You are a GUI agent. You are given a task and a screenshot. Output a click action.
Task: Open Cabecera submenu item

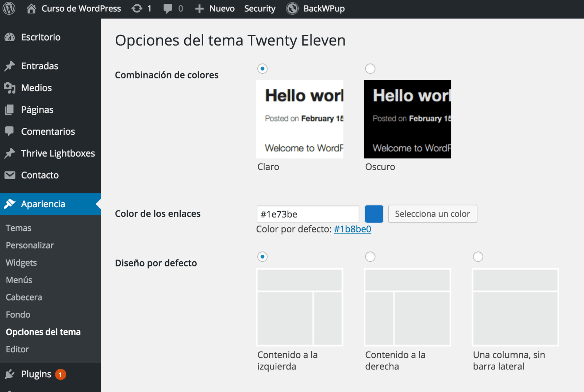point(24,297)
